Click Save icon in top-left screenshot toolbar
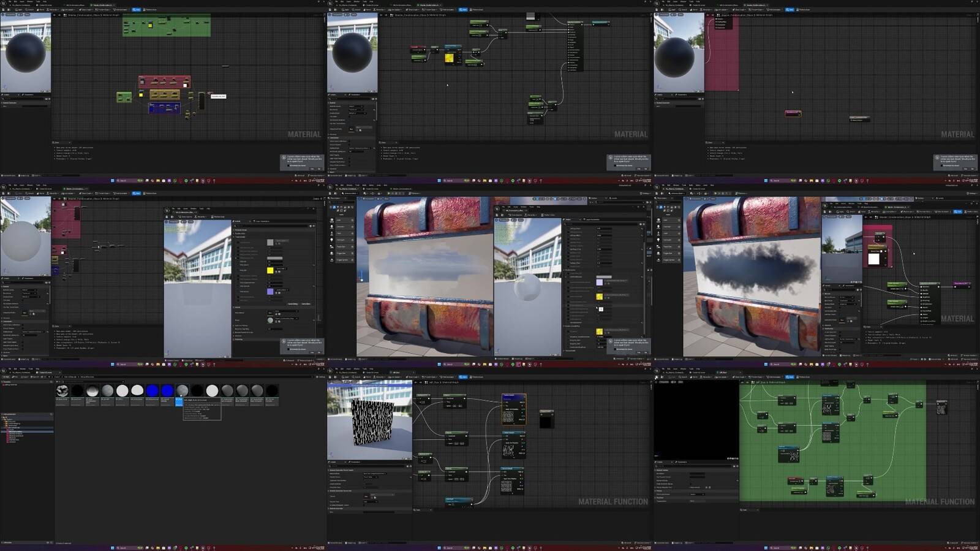Image resolution: width=980 pixels, height=551 pixels. [4, 9]
